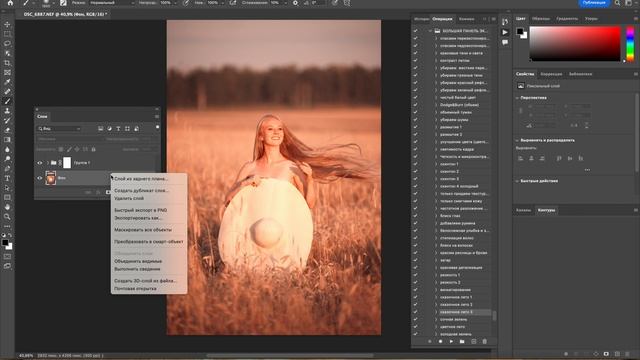Image resolution: width=640 pixels, height=360 pixels.
Task: Choose 'Быстрый экспорт в PNG' menu entry
Action: (140, 210)
